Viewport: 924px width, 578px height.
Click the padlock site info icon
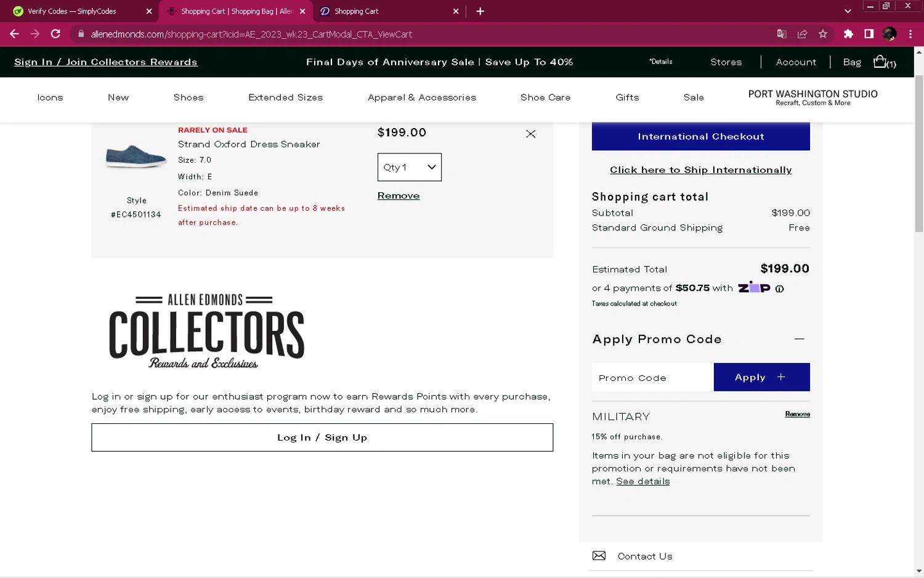pyautogui.click(x=81, y=34)
